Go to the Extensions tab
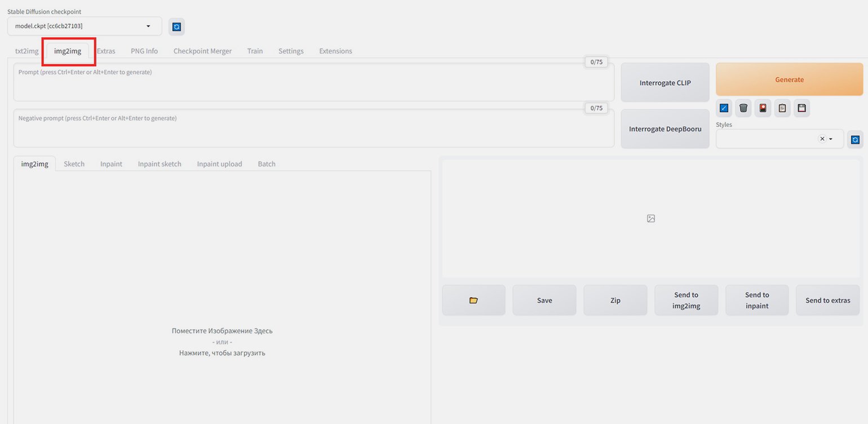This screenshot has height=424, width=868. point(335,51)
